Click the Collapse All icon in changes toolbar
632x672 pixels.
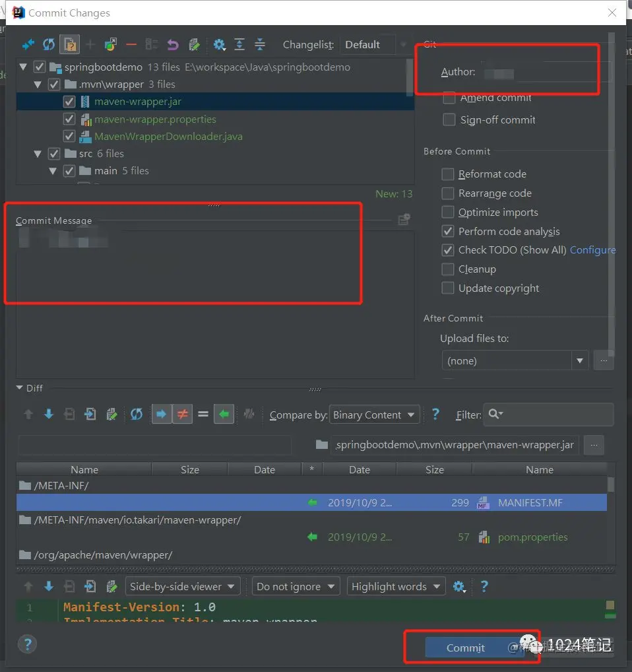coord(260,44)
